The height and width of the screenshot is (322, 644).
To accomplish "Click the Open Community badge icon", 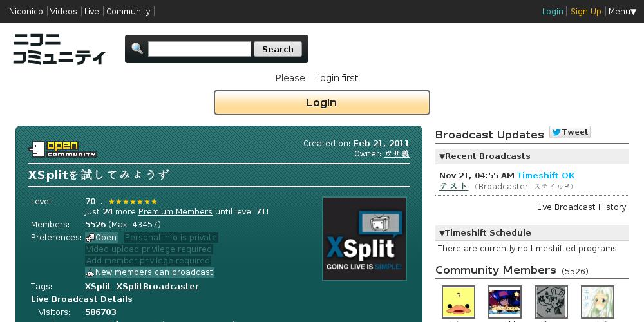I will tap(62, 149).
